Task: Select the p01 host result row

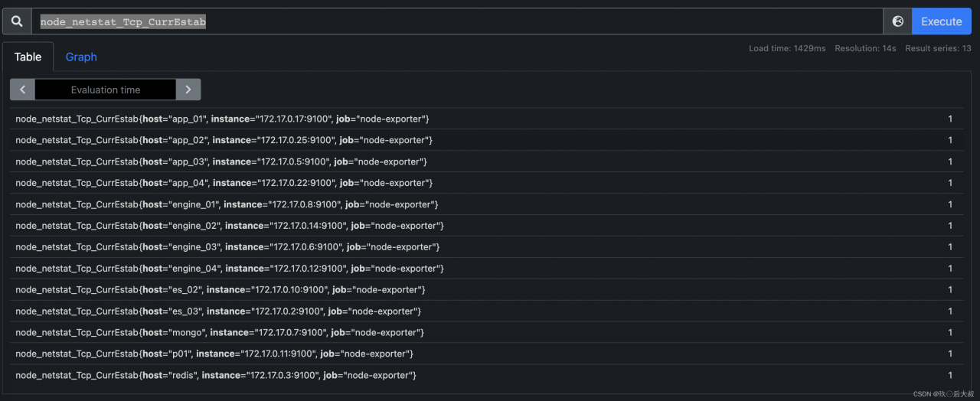Action: point(486,354)
